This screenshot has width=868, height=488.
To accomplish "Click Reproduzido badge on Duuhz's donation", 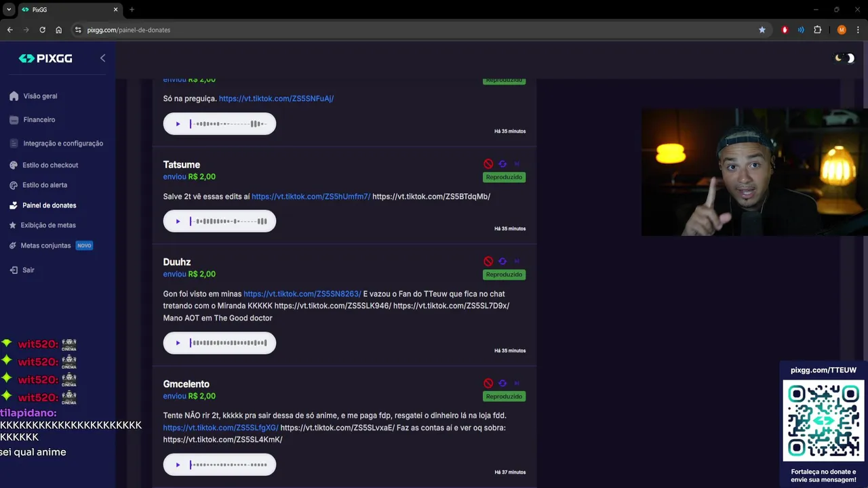I will click(505, 274).
